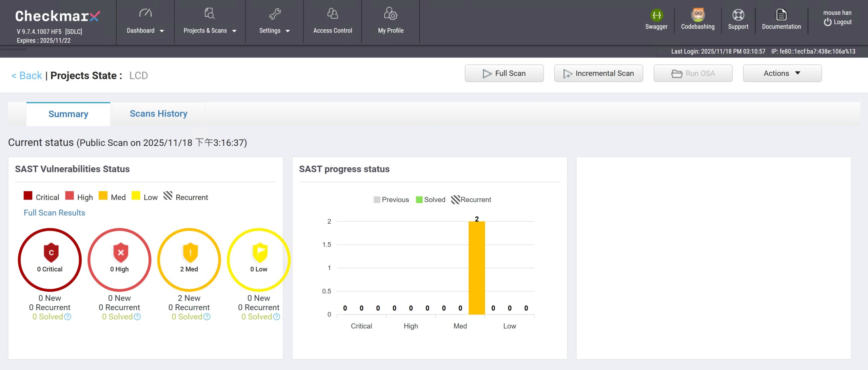Expand the Settings menu arrow
Viewport: 868px width, 370px height.
288,31
